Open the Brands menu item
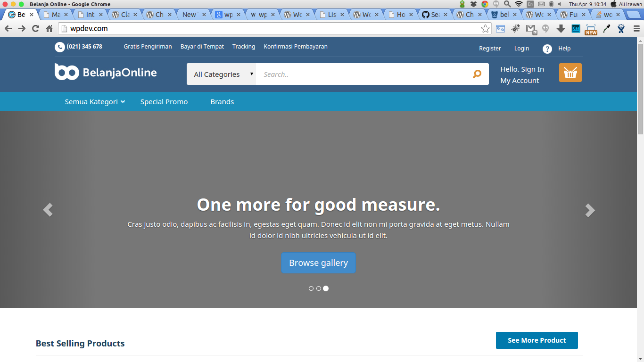The image size is (644, 362). tap(222, 102)
